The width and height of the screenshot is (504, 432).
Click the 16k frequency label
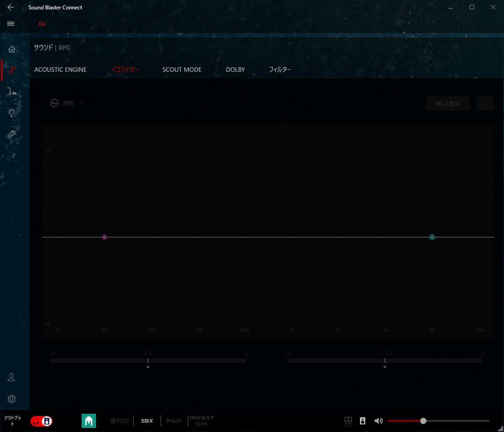[479, 330]
